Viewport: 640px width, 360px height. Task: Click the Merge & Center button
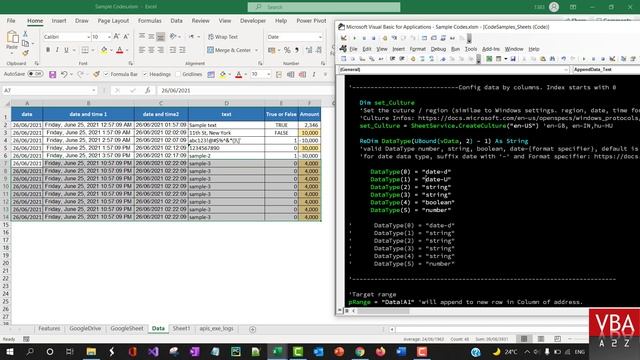pos(229,50)
